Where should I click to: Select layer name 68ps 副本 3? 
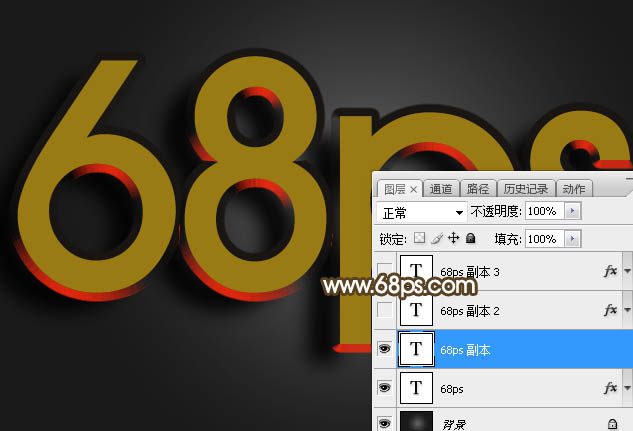(470, 272)
